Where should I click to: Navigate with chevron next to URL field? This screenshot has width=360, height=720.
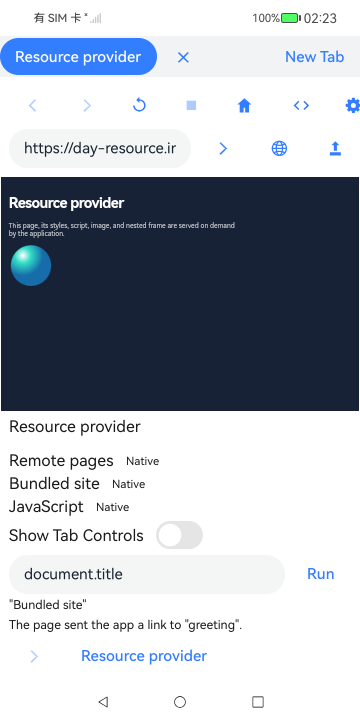(x=223, y=148)
